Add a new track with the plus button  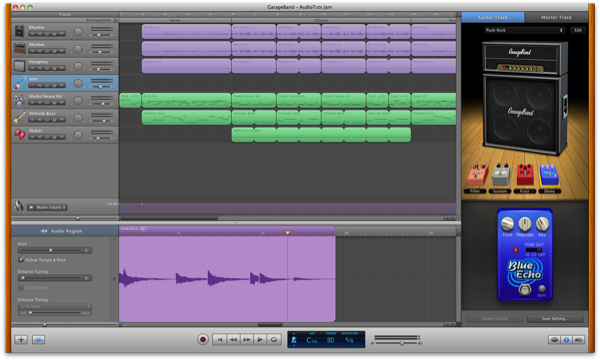(21, 339)
